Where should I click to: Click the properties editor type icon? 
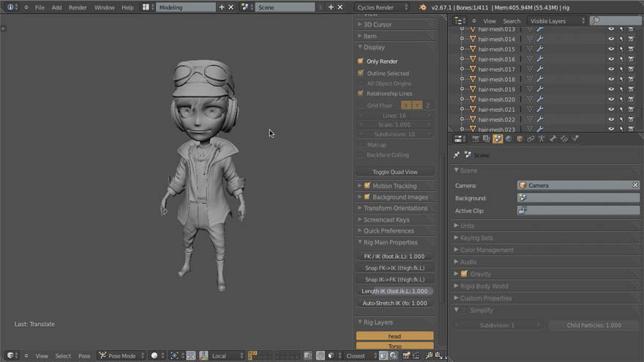tap(460, 139)
